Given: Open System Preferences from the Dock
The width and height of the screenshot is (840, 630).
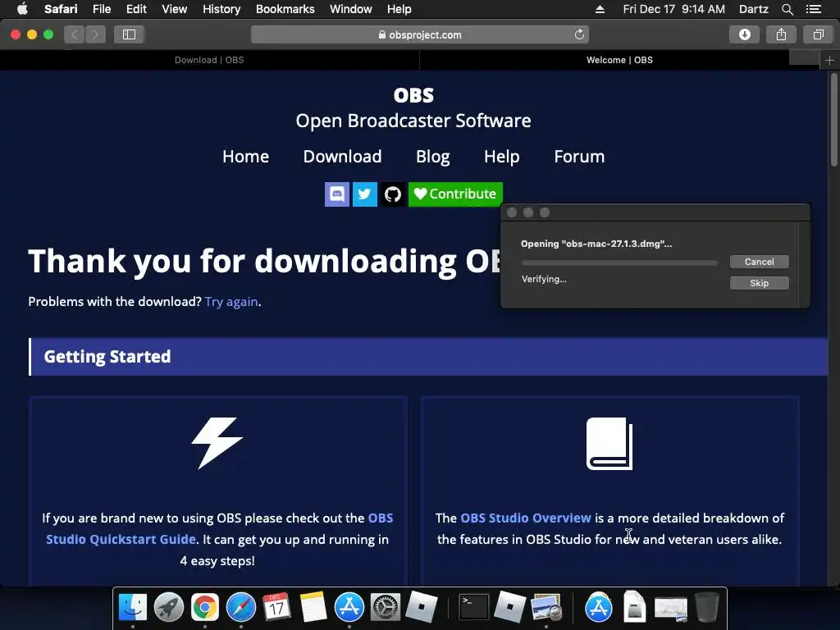Looking at the screenshot, I should (x=386, y=608).
